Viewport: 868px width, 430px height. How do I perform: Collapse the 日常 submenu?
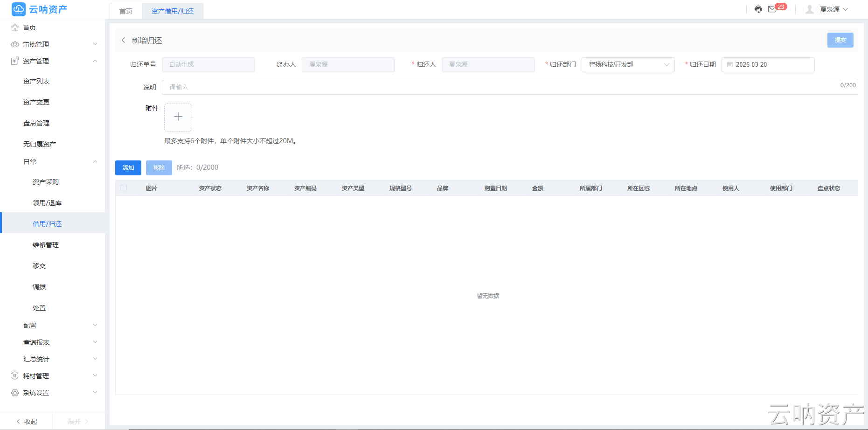click(x=95, y=162)
